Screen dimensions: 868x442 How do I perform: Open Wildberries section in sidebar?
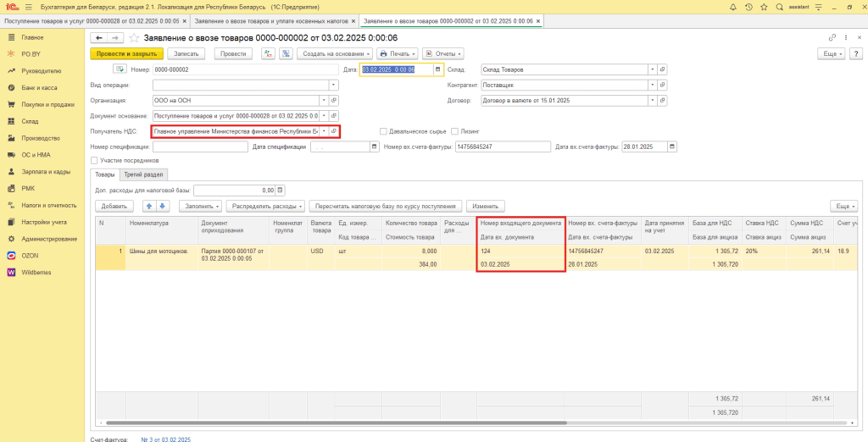coord(37,272)
